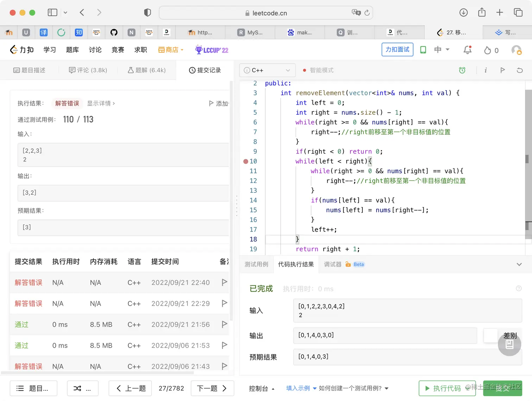Open the privacy shield report
Screen dimensions: 532x401
pos(147,13)
